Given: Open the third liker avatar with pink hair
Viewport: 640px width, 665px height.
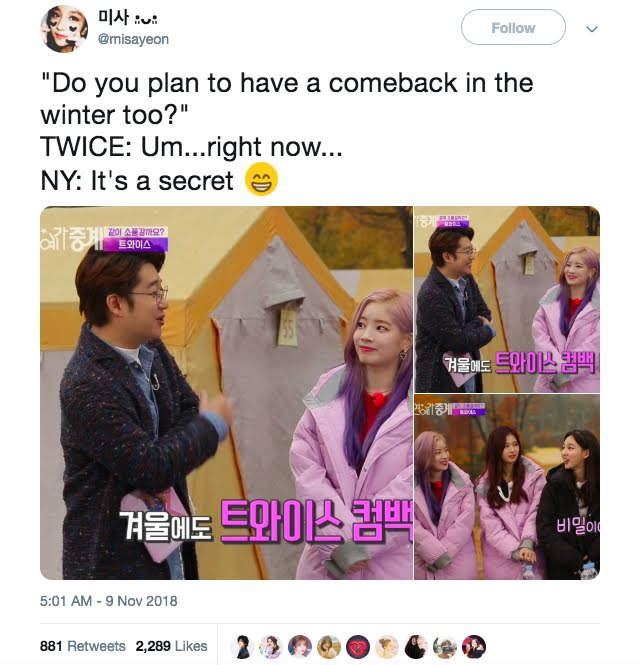Looking at the screenshot, I should coord(300,647).
